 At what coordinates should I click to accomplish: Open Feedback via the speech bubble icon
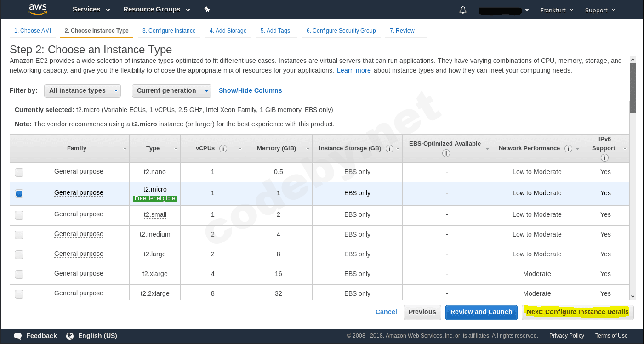pyautogui.click(x=17, y=336)
